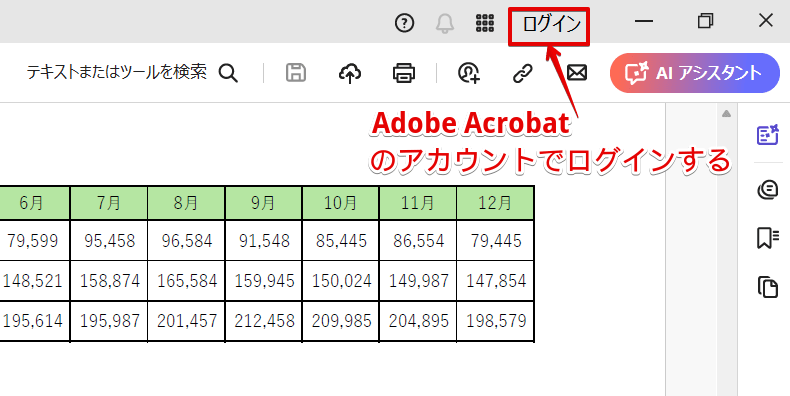
Task: Select the value 209,985
Action: (342, 320)
